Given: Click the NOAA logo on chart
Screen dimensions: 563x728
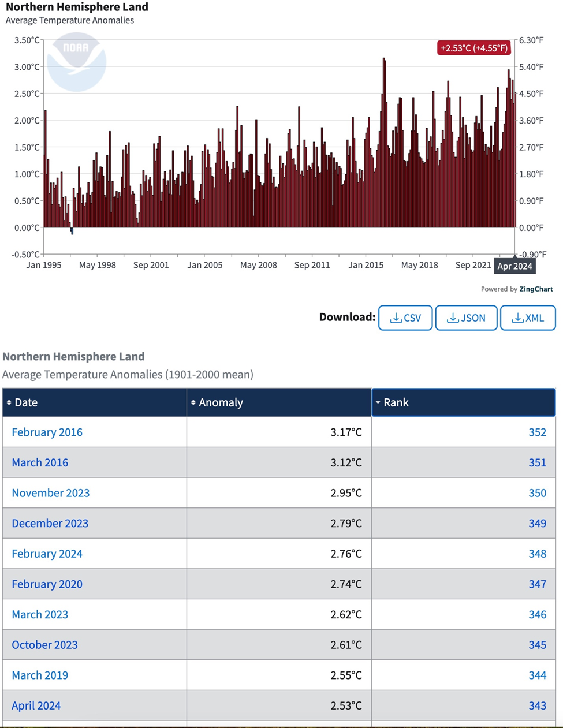Looking at the screenshot, I should click(76, 62).
